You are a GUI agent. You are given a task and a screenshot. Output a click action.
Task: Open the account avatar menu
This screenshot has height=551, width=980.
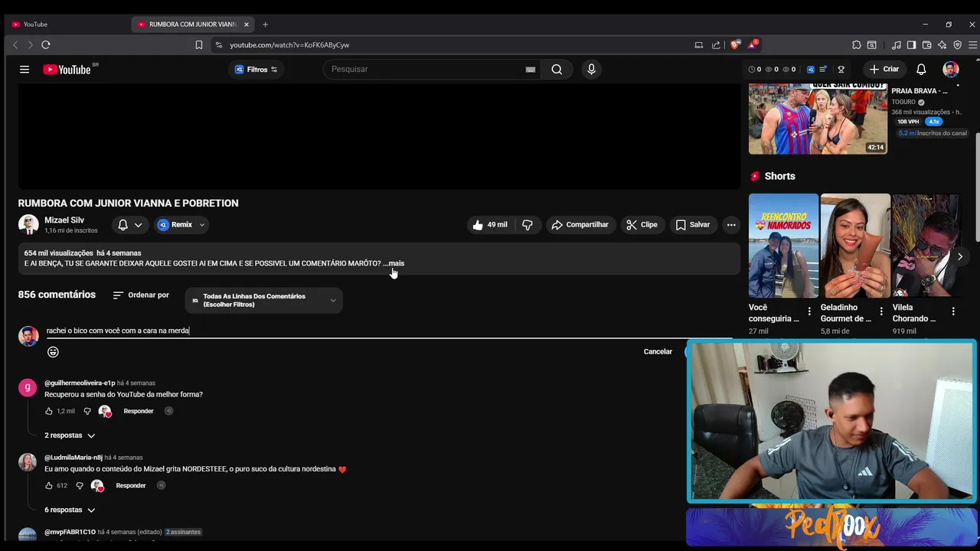(x=951, y=69)
